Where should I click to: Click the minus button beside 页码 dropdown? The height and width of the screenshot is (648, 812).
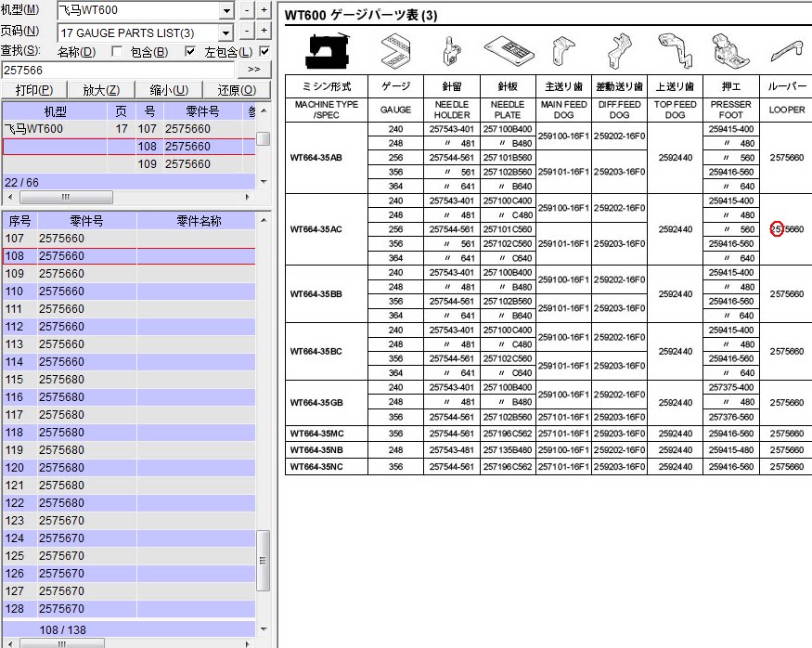247,32
